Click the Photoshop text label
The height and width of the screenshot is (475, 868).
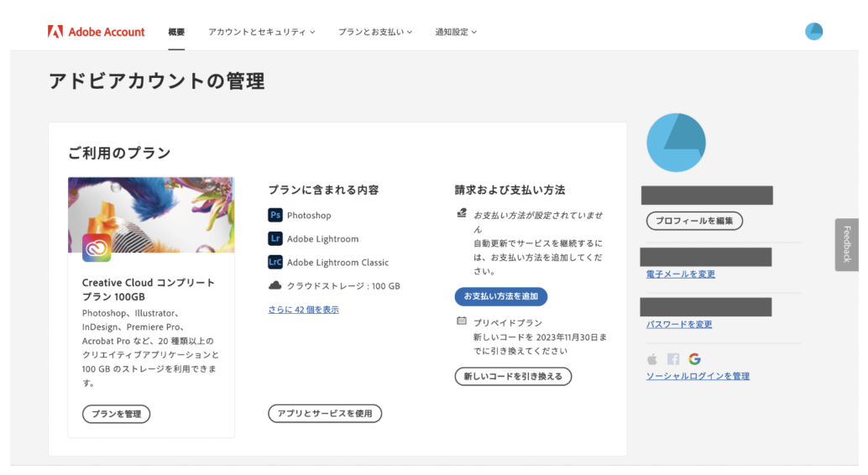tap(309, 216)
